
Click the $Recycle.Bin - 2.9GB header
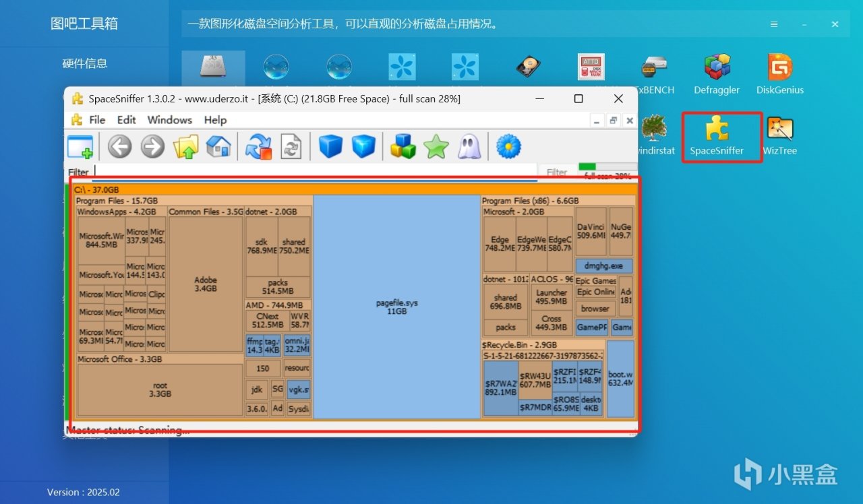(x=543, y=345)
